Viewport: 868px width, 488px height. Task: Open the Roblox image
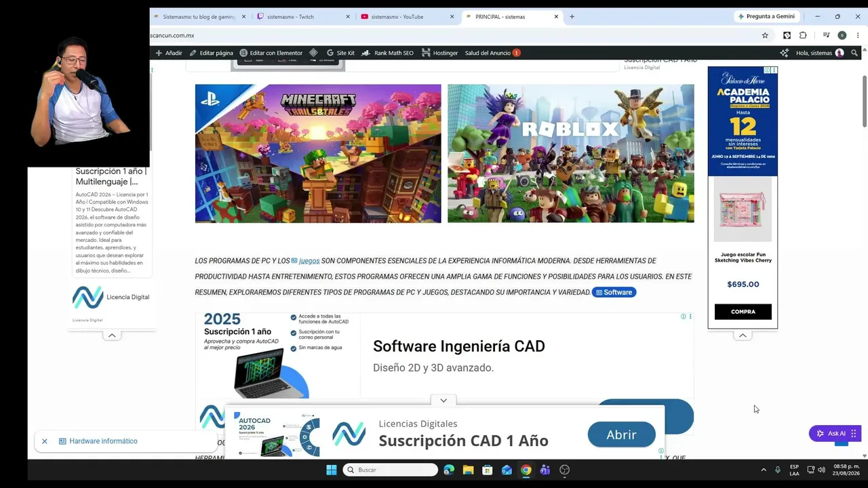pos(571,153)
